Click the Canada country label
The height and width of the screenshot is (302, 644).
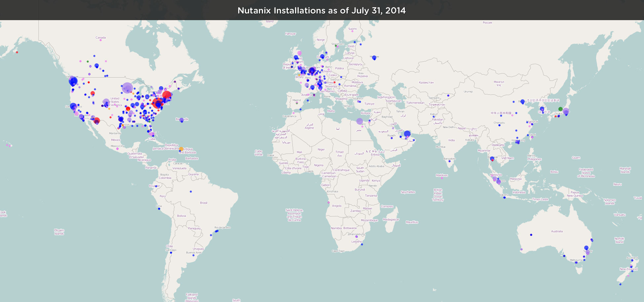tap(100, 38)
